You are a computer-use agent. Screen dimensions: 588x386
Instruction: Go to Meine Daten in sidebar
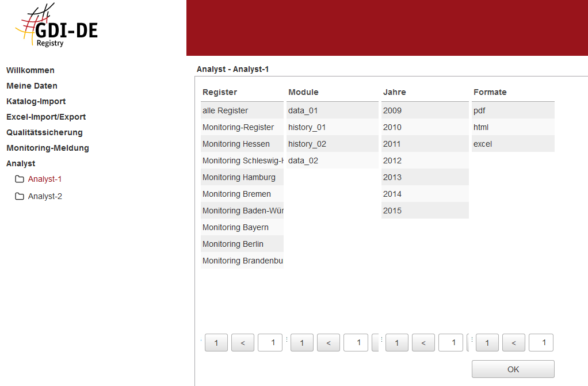32,86
